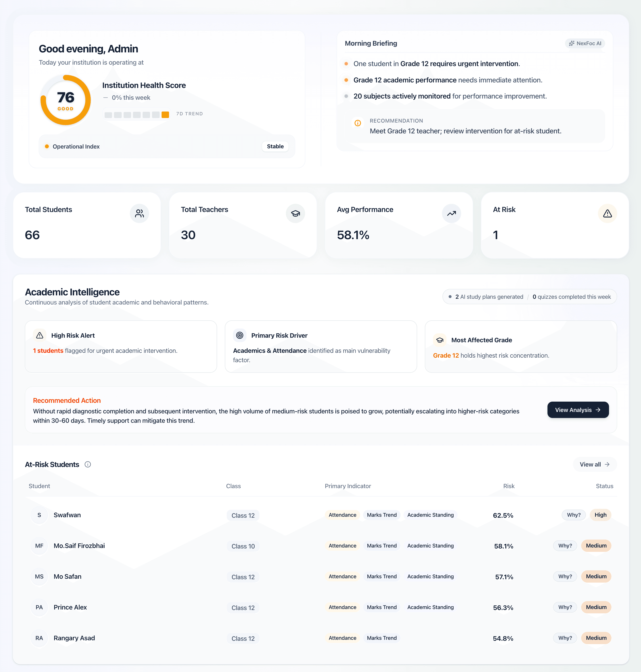The height and width of the screenshot is (672, 641).
Task: Click the Grade 12 highest risk text
Action: tap(491, 355)
